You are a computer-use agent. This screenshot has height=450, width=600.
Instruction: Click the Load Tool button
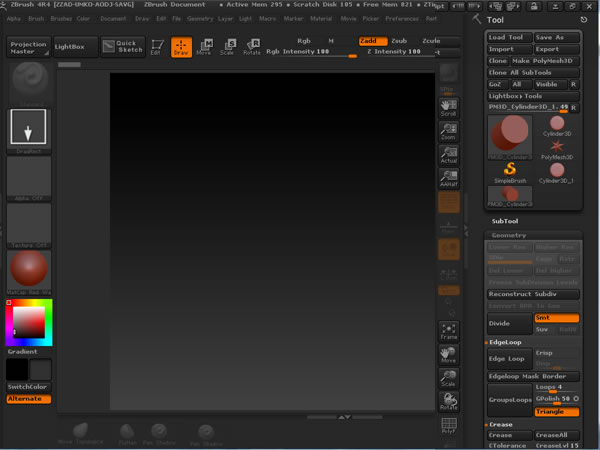click(x=509, y=38)
